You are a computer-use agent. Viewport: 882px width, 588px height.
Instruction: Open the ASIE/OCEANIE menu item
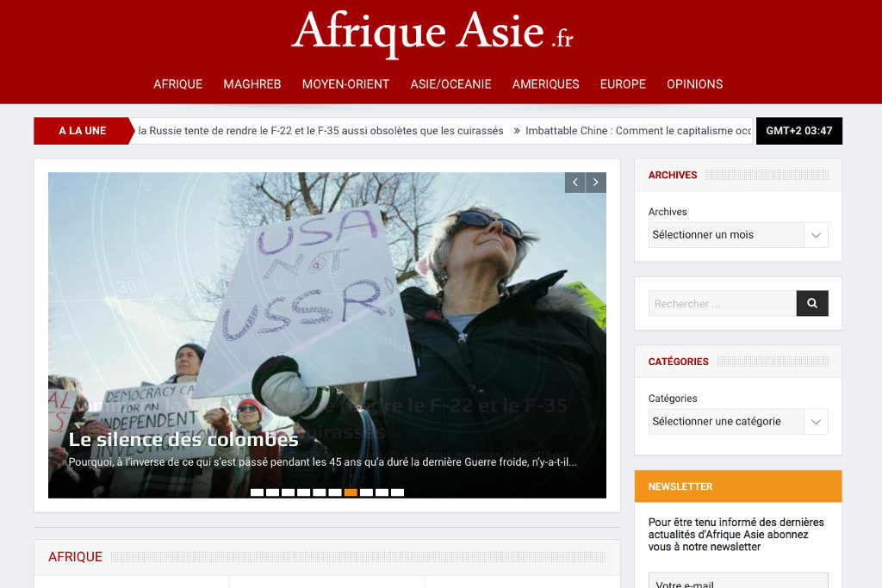pos(450,84)
